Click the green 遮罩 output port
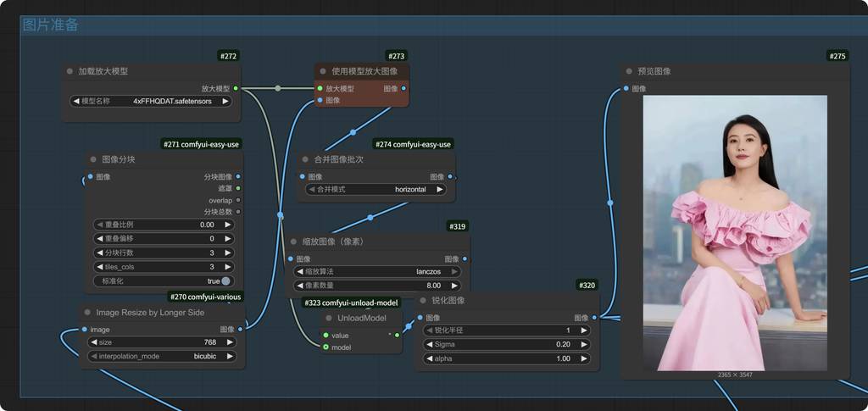The height and width of the screenshot is (411, 868). 237,188
